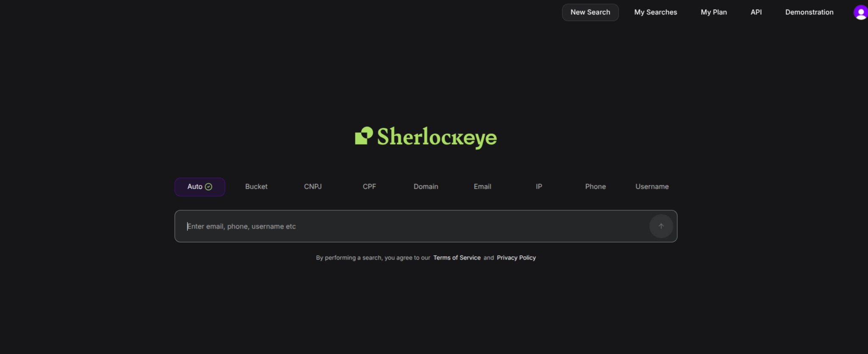Open the Demonstration page
This screenshot has width=868, height=354.
coord(809,12)
